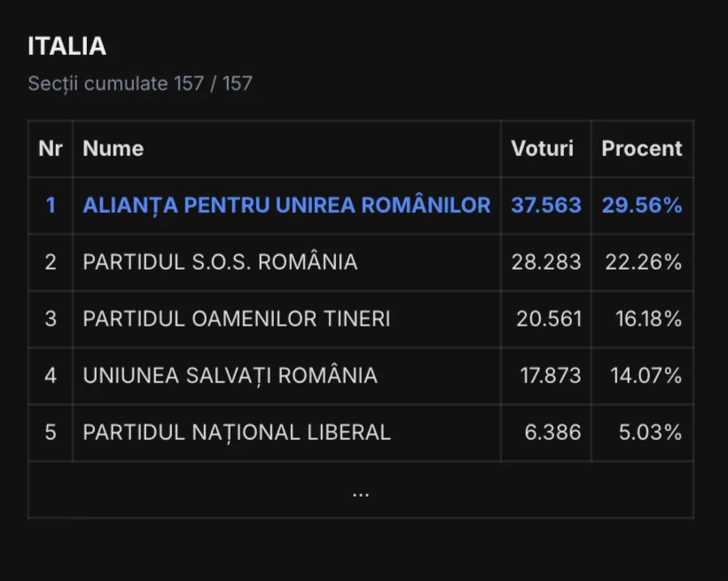
Task: Click the 16.18% percentage value
Action: pos(648,319)
